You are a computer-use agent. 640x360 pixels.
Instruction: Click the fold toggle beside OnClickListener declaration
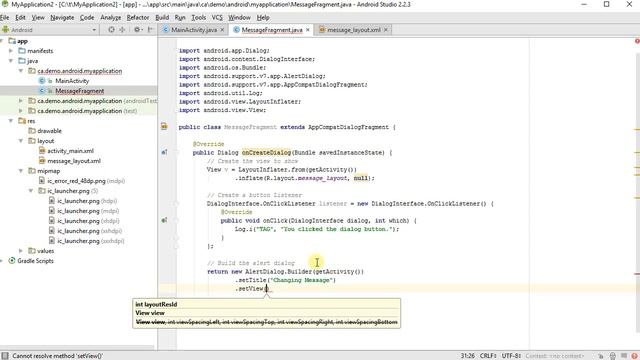click(177, 204)
